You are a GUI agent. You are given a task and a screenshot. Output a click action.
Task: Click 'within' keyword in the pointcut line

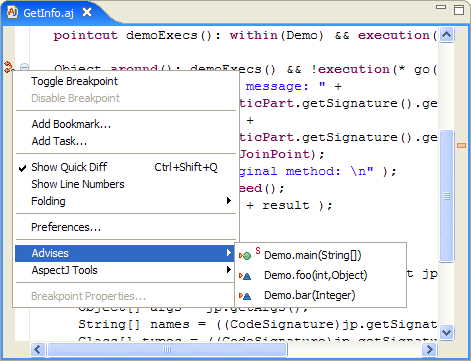[x=254, y=35]
